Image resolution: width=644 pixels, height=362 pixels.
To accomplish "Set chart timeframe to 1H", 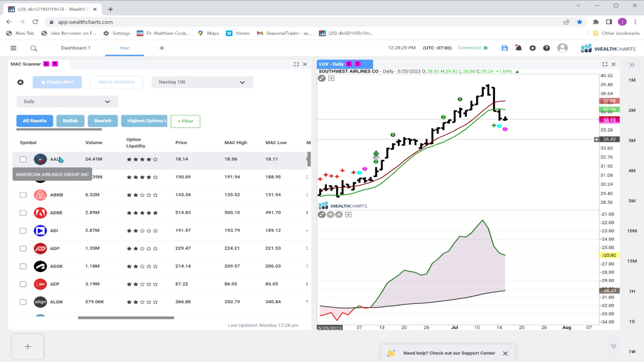I will [x=632, y=291].
